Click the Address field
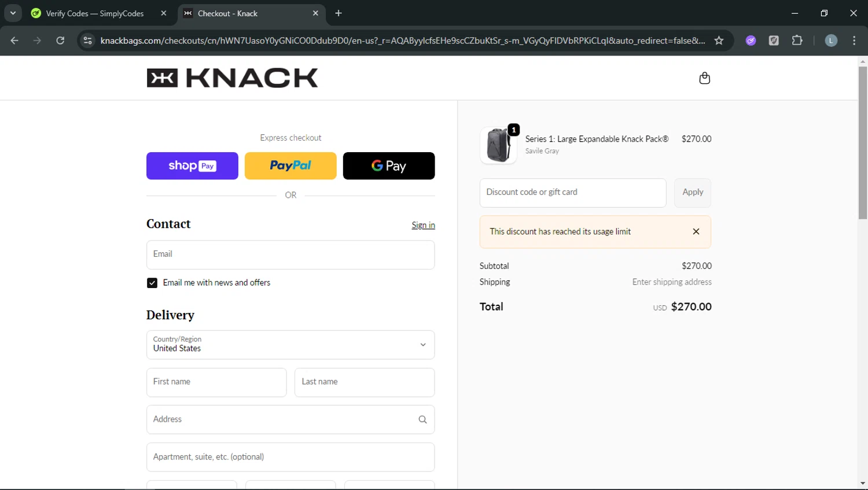Screen dimensions: 868x490 (x=290, y=419)
